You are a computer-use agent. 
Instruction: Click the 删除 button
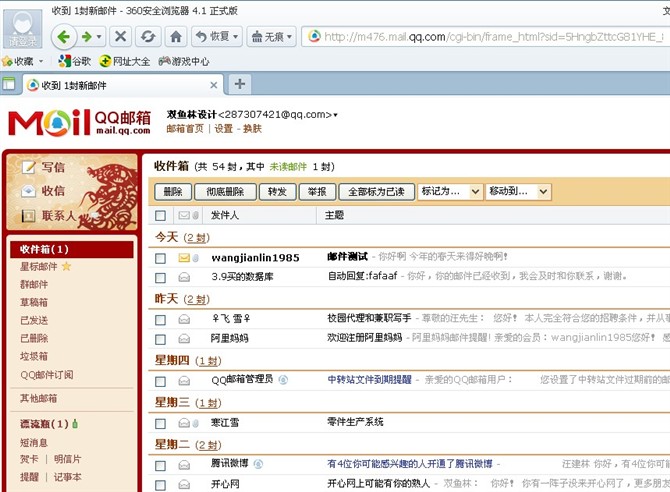coord(173,192)
